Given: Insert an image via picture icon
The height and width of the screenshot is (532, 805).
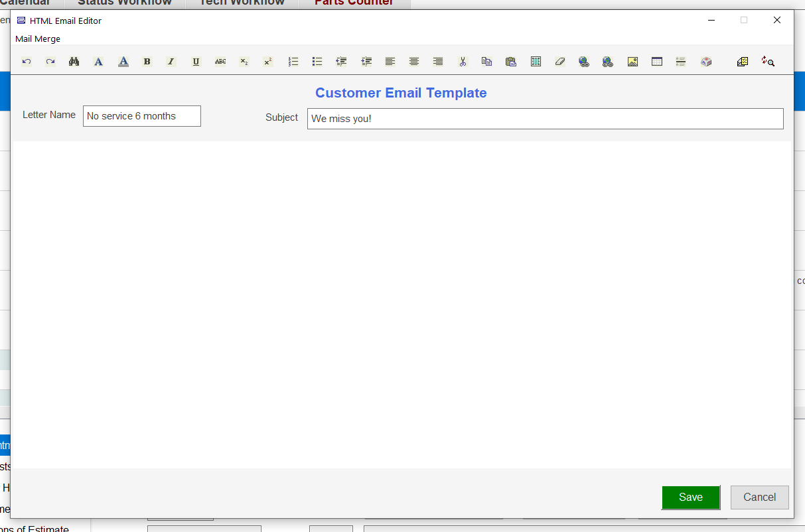Looking at the screenshot, I should coord(633,62).
